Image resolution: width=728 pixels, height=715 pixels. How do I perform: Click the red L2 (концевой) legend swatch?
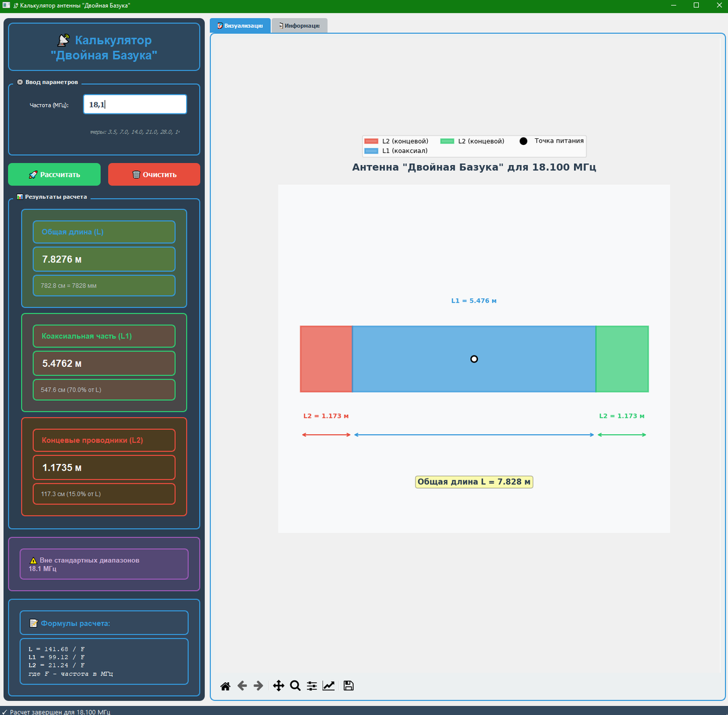point(371,141)
